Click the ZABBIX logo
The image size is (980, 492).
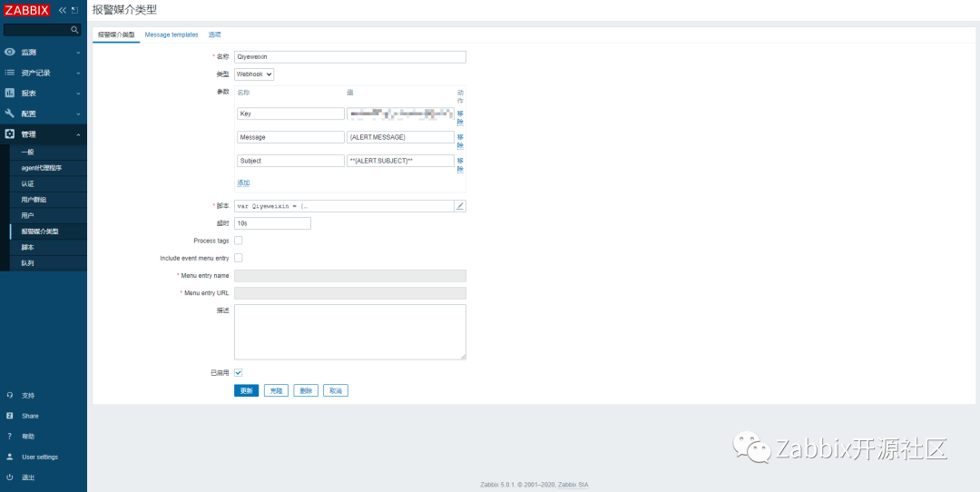pyautogui.click(x=27, y=10)
